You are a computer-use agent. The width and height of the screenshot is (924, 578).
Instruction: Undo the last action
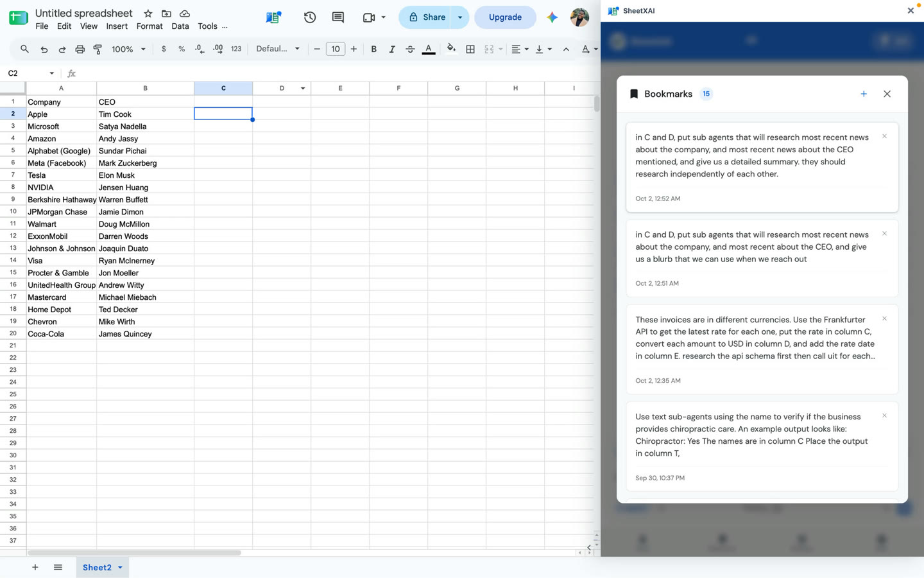[x=44, y=49]
